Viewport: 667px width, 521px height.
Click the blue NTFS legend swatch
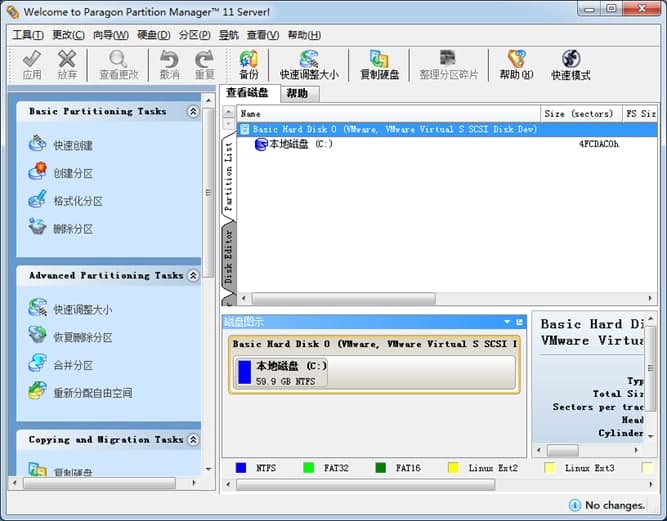(241, 468)
